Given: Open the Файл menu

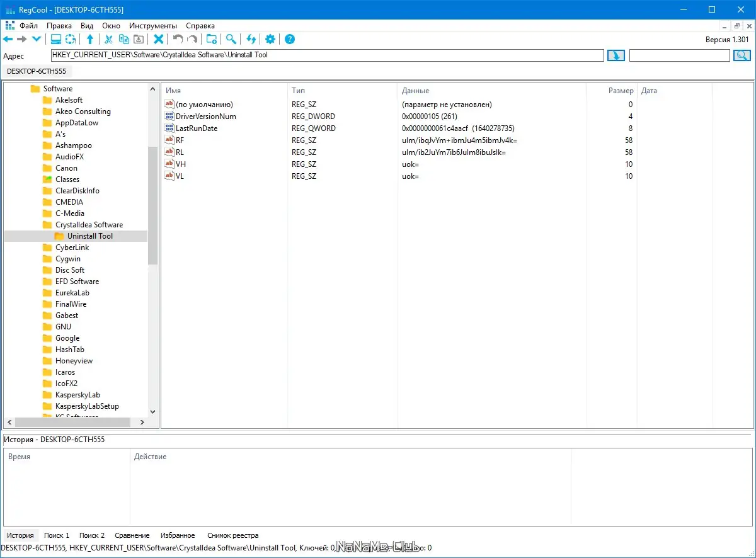Looking at the screenshot, I should (x=29, y=26).
